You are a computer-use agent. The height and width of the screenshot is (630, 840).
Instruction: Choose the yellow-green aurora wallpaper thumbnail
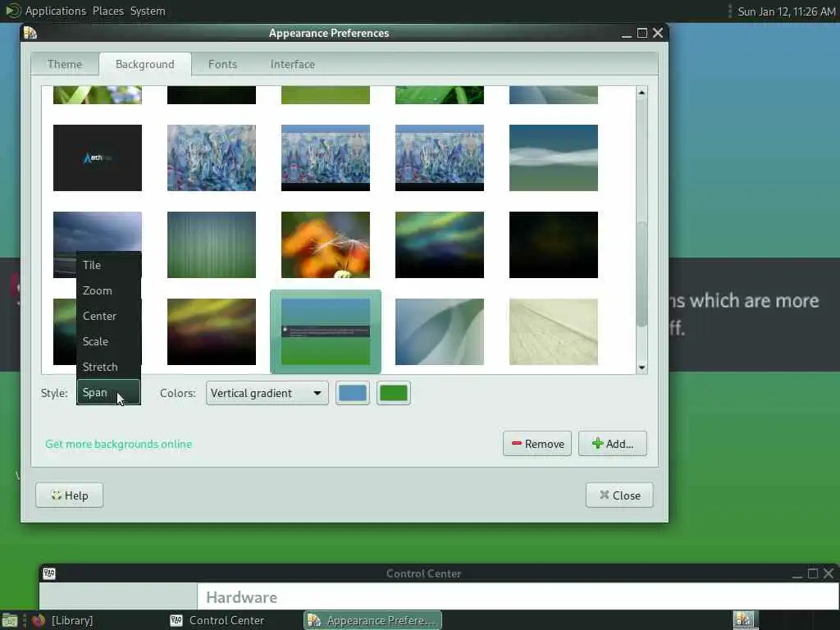pyautogui.click(x=212, y=331)
